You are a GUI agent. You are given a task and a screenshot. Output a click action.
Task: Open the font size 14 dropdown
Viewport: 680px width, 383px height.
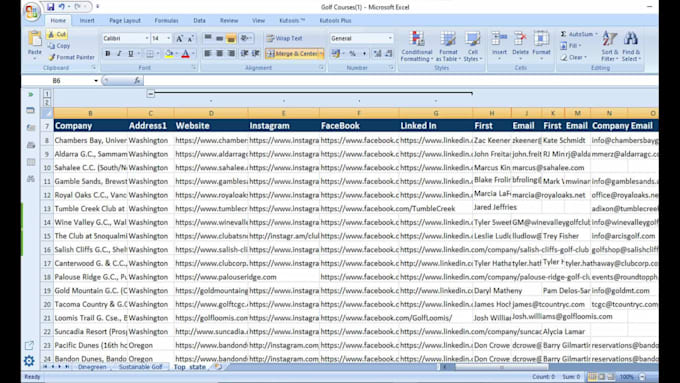click(x=169, y=38)
